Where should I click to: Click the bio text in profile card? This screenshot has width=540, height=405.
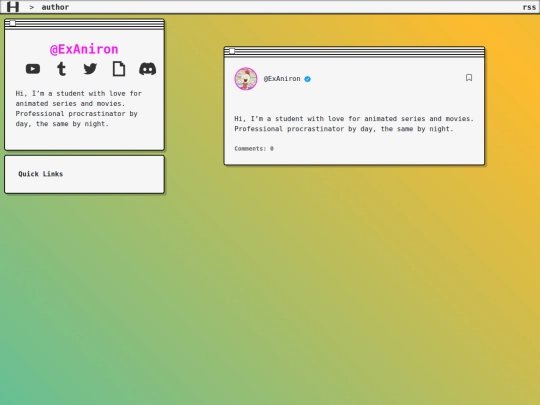pyautogui.click(x=79, y=108)
